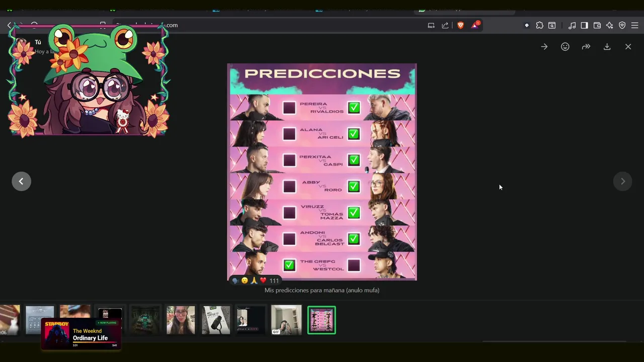Select the highlighted predictions thumbnail
This screenshot has width=644, height=362.
[321, 320]
